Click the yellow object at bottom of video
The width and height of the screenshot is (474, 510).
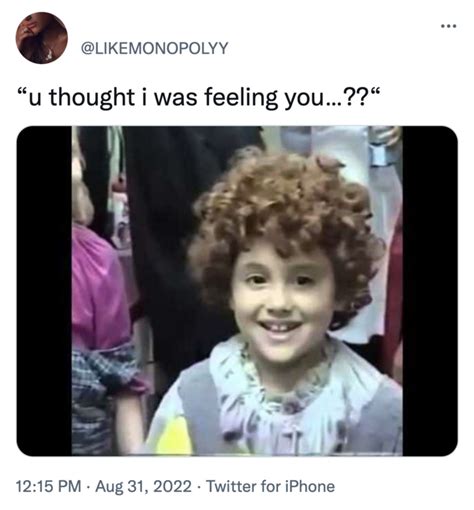(173, 437)
